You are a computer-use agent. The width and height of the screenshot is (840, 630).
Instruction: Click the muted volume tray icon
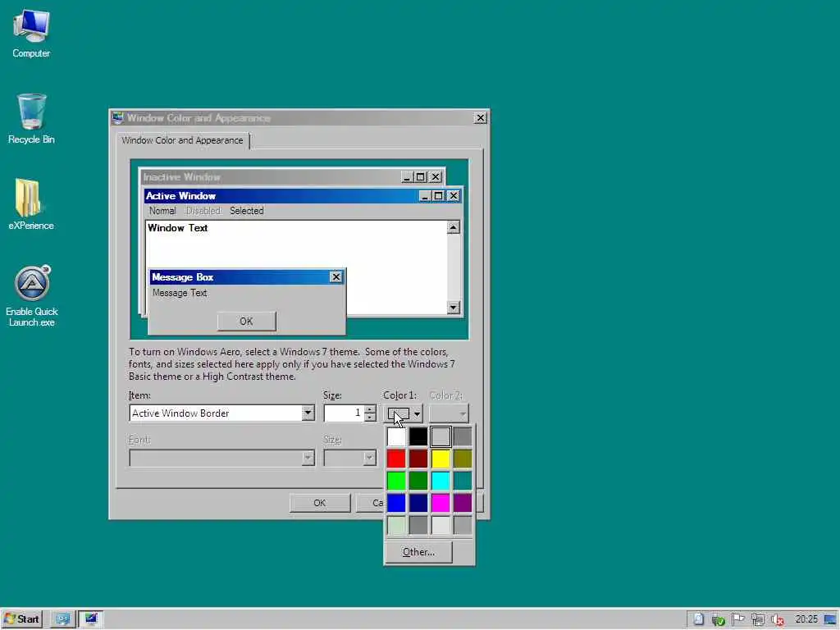(778, 620)
